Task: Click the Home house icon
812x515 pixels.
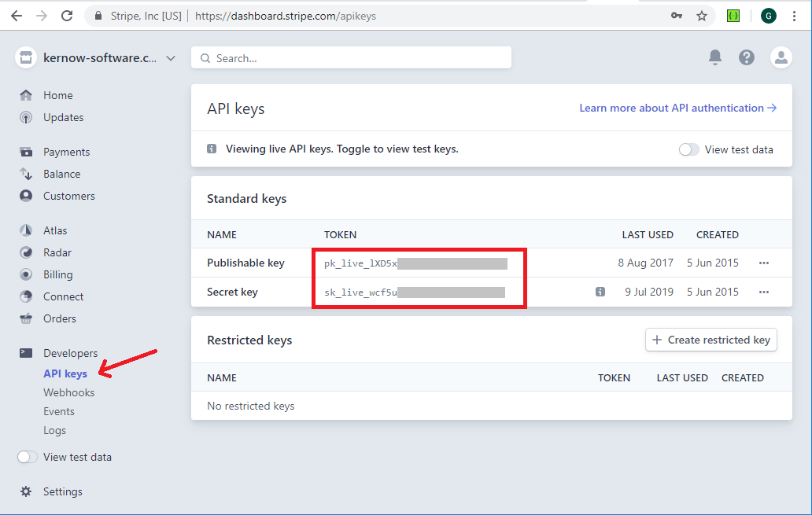Action: (x=26, y=95)
